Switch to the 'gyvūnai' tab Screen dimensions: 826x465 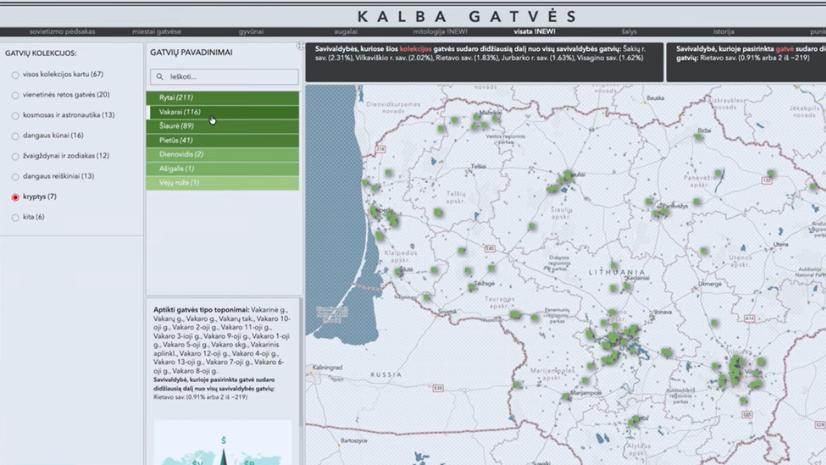[x=251, y=32]
